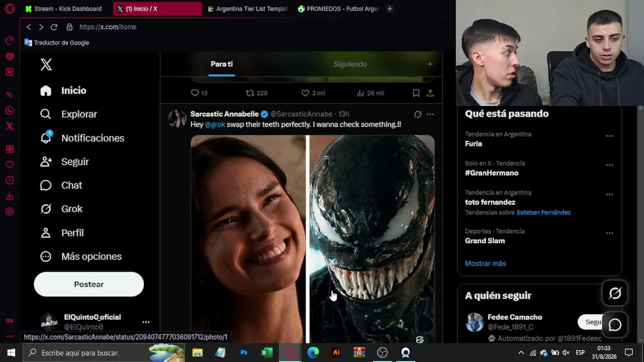Go to Explorar in the X sidebar
The width and height of the screenshot is (644, 362).
[x=69, y=114]
